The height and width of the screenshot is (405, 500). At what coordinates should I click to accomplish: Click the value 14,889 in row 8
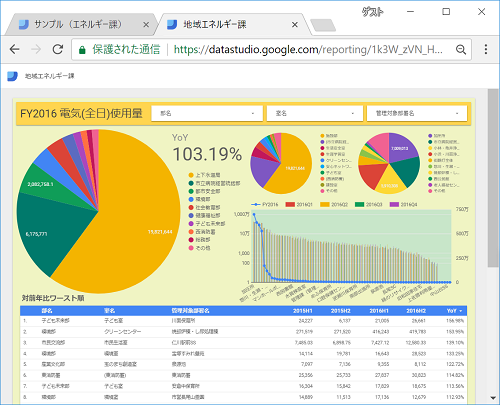pyautogui.click(x=306, y=397)
